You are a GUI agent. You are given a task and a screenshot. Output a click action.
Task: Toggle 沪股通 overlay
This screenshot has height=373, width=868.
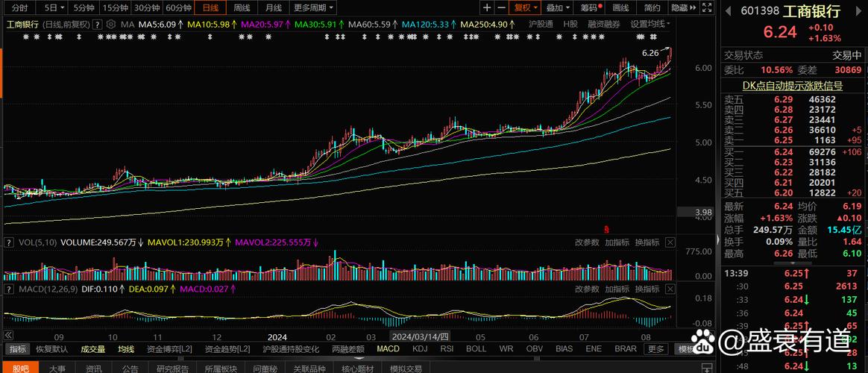[541, 25]
